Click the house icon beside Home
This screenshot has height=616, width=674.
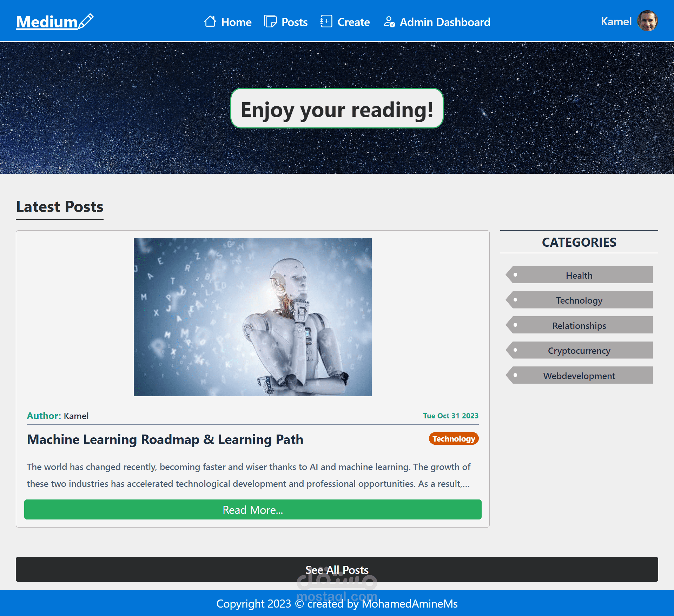pyautogui.click(x=210, y=21)
